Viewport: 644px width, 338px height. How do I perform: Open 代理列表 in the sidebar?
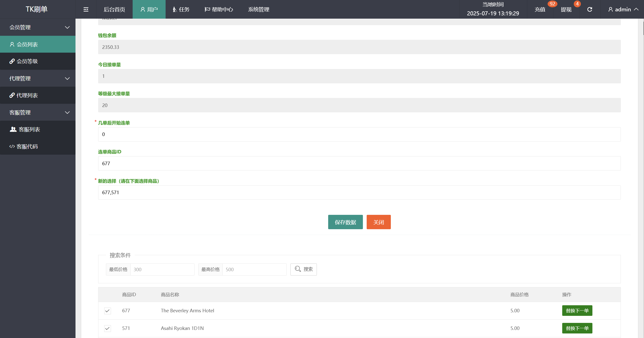(x=27, y=95)
